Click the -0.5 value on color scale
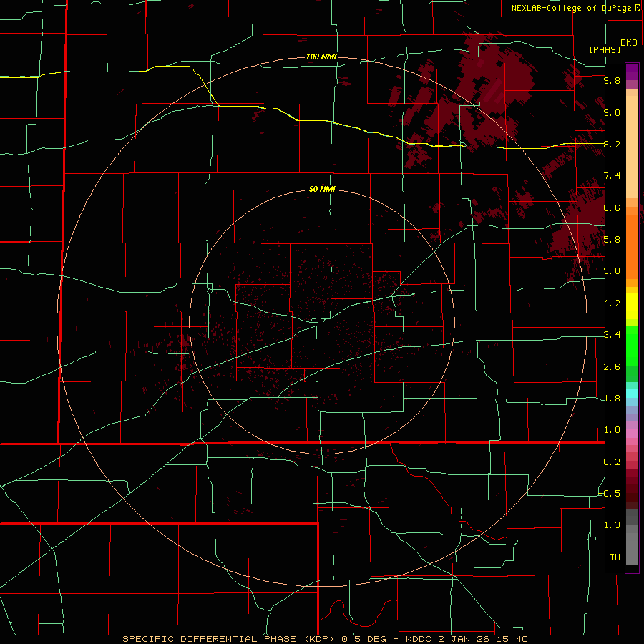 610,493
